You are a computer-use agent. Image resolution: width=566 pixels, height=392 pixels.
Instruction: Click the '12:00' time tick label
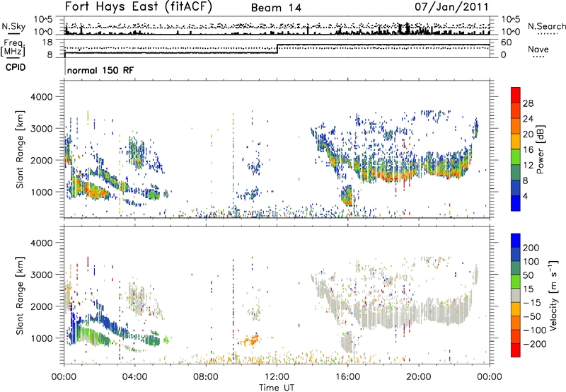pyautogui.click(x=277, y=377)
